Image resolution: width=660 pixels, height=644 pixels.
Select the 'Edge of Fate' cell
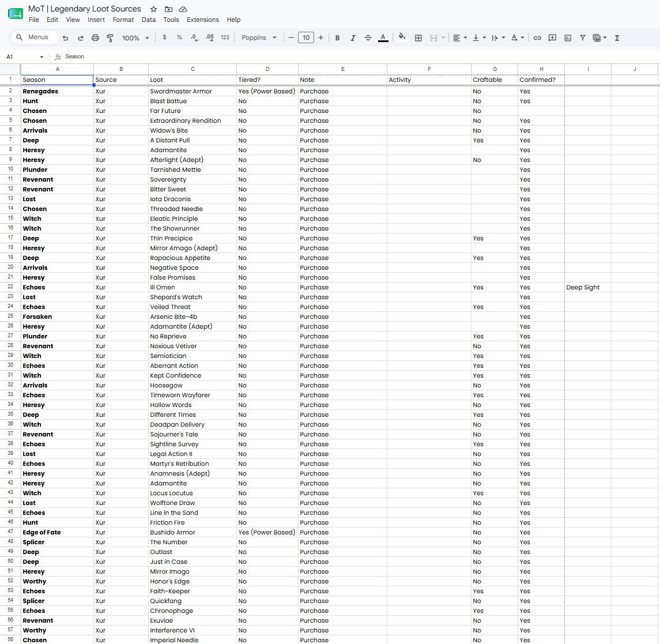(x=57, y=532)
